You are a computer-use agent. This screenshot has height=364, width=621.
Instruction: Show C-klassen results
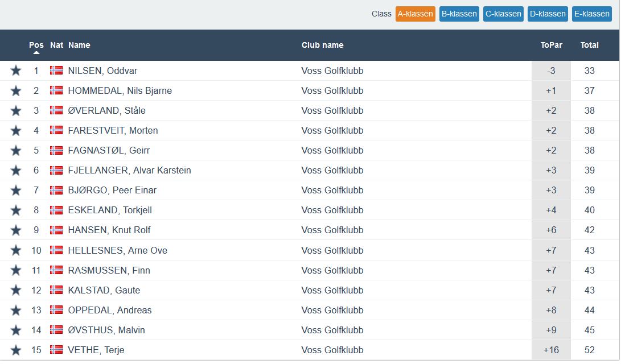(503, 14)
